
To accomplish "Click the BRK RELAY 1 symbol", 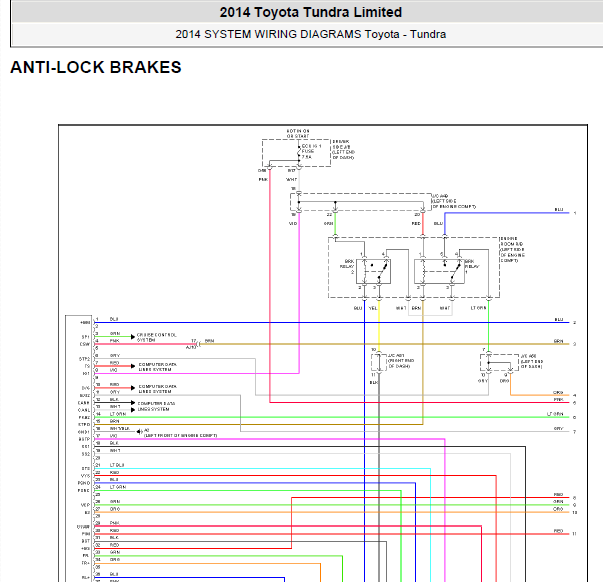I will coord(439,271).
